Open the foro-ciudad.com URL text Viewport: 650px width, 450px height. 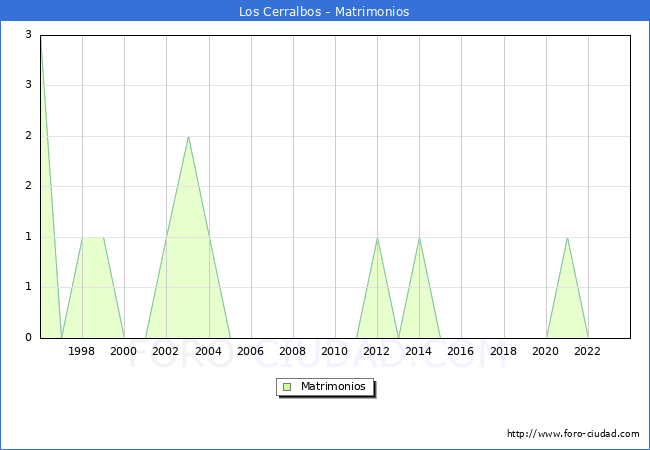[573, 434]
